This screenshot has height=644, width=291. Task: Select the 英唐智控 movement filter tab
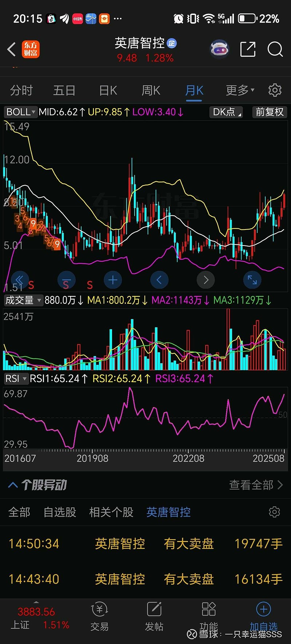tap(168, 512)
